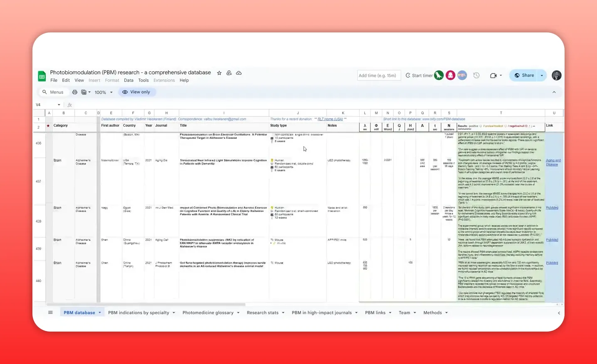
Task: Open the print dialog
Action: click(75, 92)
